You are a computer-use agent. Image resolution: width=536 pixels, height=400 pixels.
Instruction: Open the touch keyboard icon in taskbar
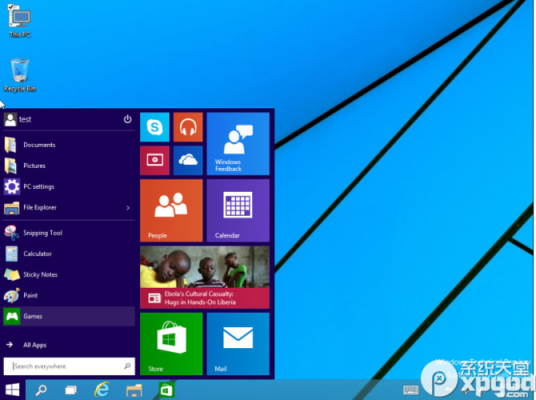tap(411, 390)
